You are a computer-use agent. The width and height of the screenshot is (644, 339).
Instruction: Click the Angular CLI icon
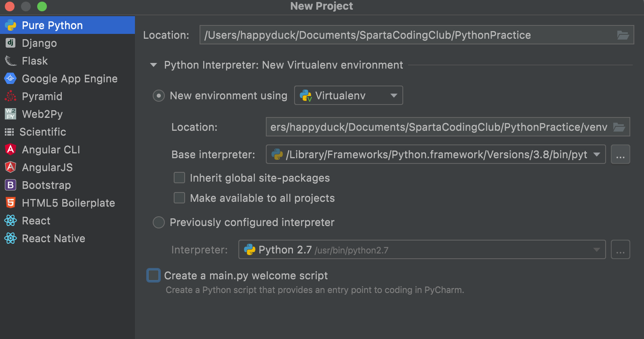10,149
